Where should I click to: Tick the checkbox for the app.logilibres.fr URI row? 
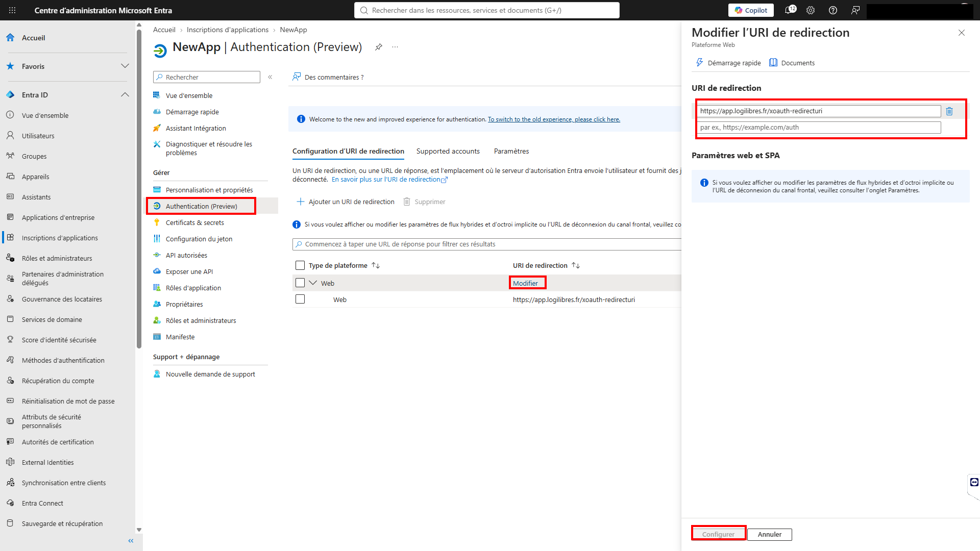pyautogui.click(x=300, y=299)
